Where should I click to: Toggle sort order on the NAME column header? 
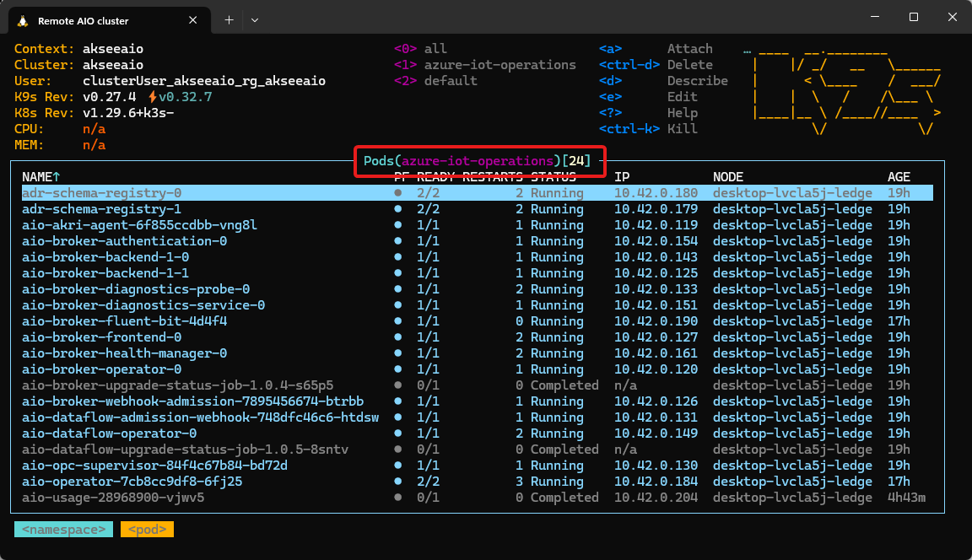click(x=40, y=176)
